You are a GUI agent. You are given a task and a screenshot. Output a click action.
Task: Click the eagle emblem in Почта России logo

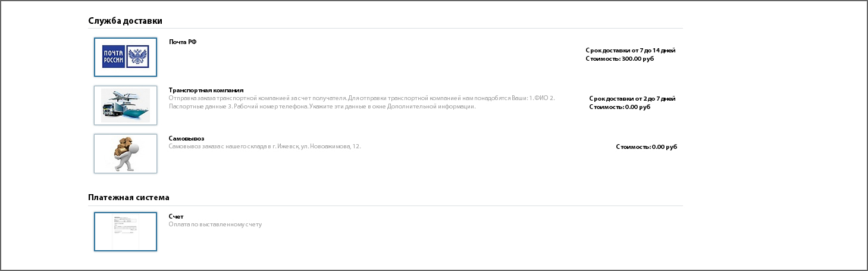[137, 57]
